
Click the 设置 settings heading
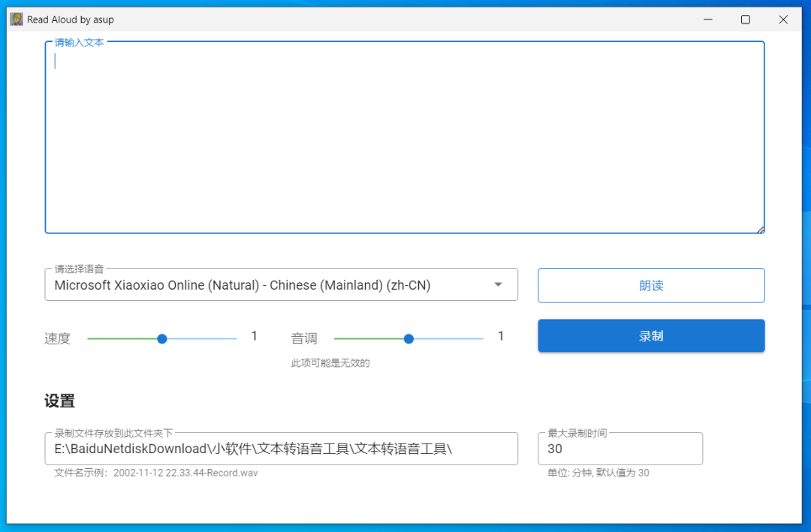point(59,401)
